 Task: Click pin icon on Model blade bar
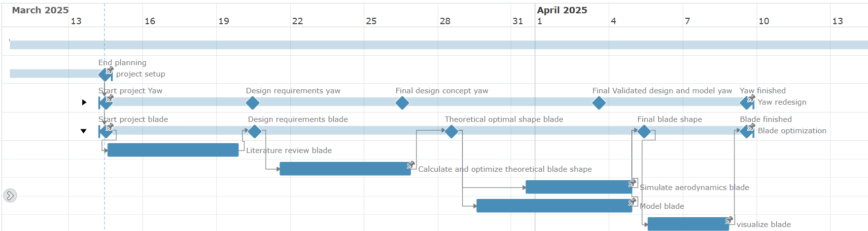(x=632, y=202)
